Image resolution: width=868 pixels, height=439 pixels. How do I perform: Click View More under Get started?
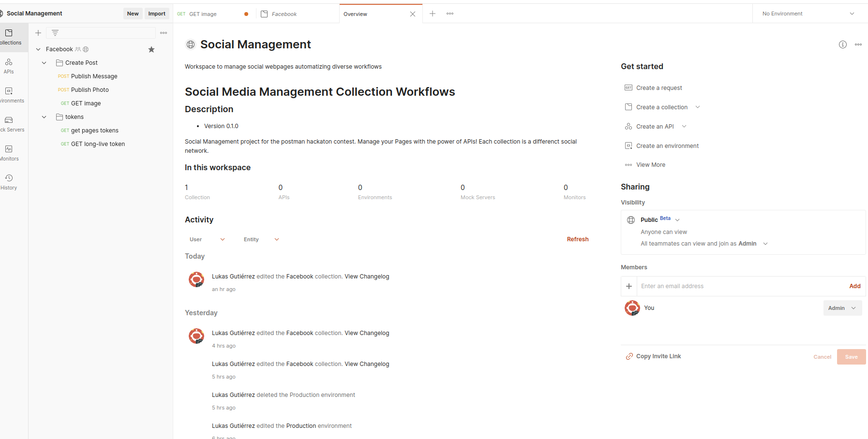(x=650, y=165)
